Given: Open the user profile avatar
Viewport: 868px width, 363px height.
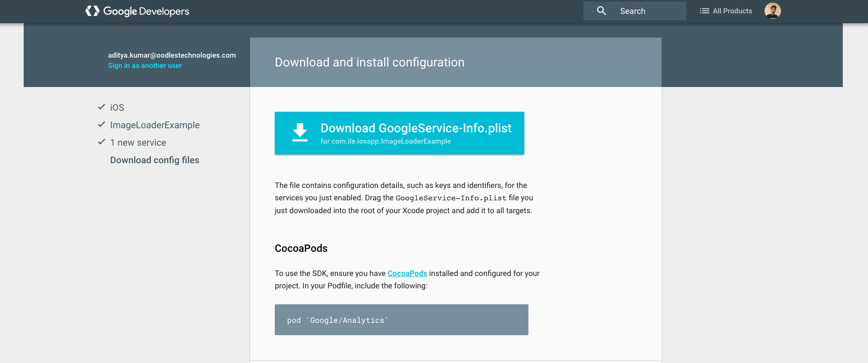Looking at the screenshot, I should [x=772, y=11].
